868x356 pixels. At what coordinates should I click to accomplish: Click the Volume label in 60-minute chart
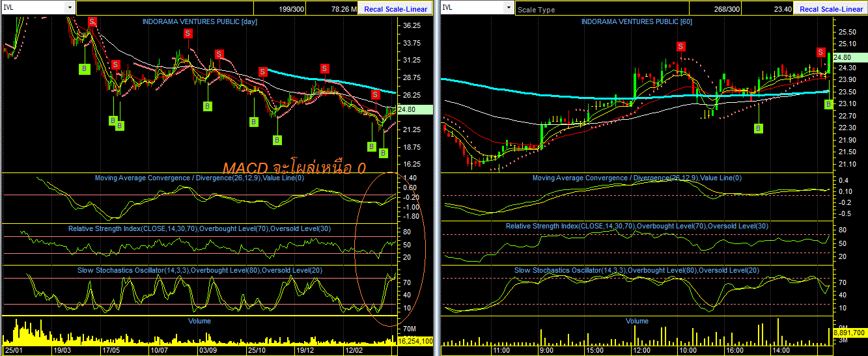pyautogui.click(x=637, y=321)
